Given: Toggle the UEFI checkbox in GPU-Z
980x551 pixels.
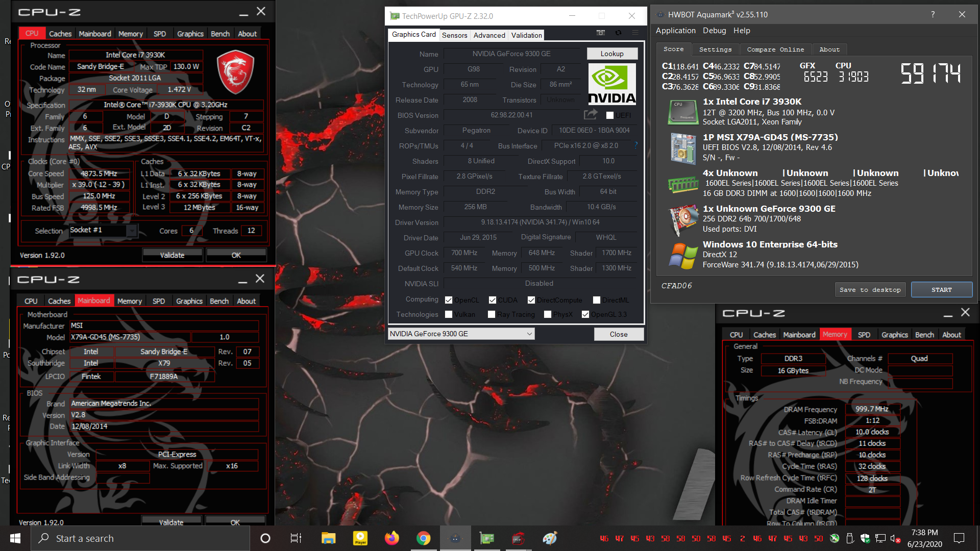Looking at the screenshot, I should coord(609,115).
